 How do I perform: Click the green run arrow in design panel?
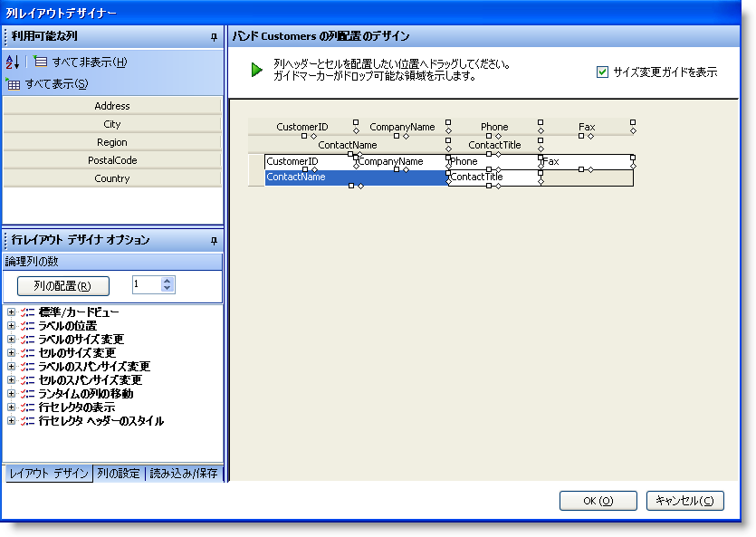click(256, 70)
